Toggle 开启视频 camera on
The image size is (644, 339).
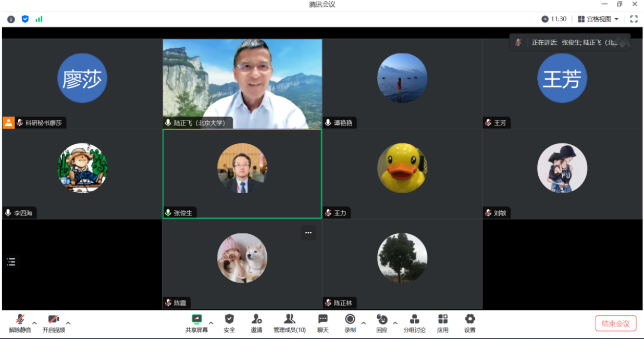(54, 323)
